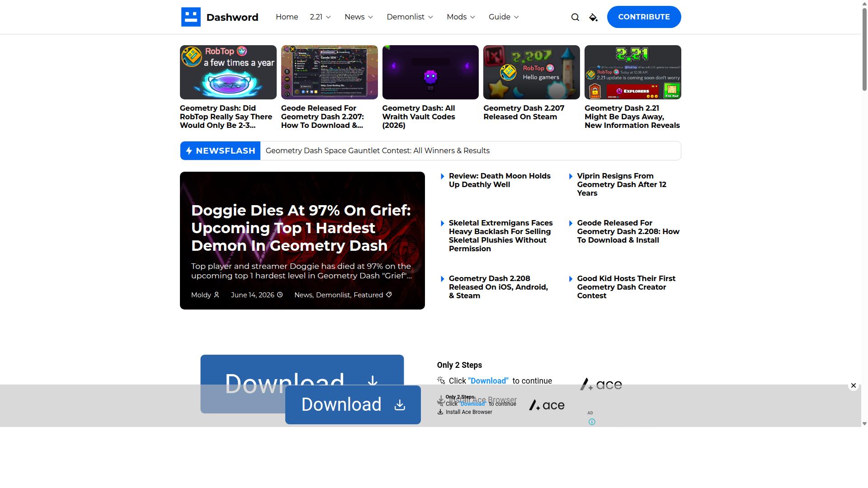Click the page vertical scrollbar thumb

[x=864, y=49]
